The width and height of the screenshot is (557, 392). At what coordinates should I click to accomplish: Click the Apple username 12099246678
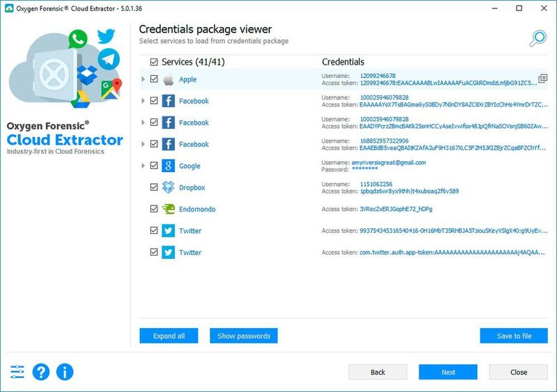[x=377, y=76]
